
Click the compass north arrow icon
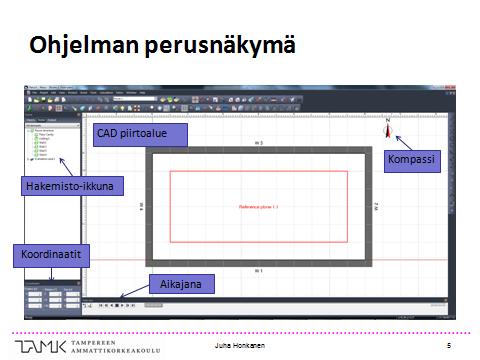(x=388, y=131)
